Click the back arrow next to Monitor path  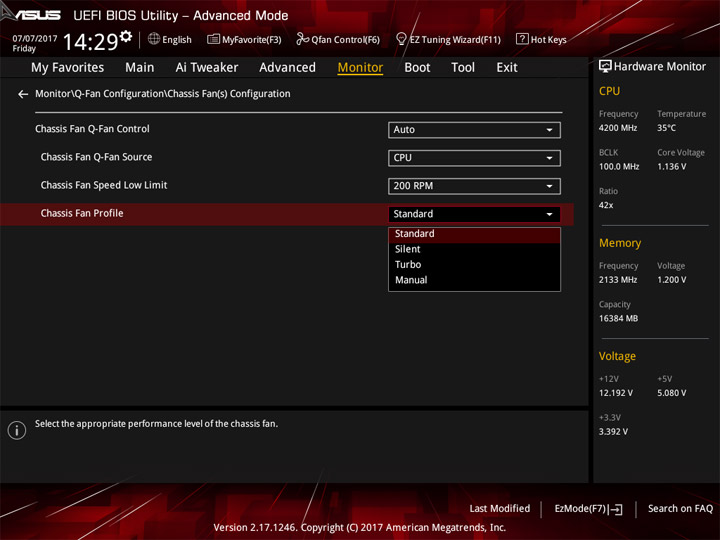pos(23,94)
